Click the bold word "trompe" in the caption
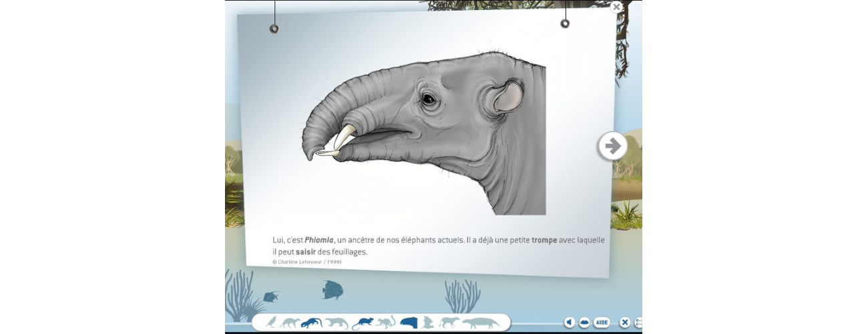Viewport: 868px width, 334px height. [544, 240]
